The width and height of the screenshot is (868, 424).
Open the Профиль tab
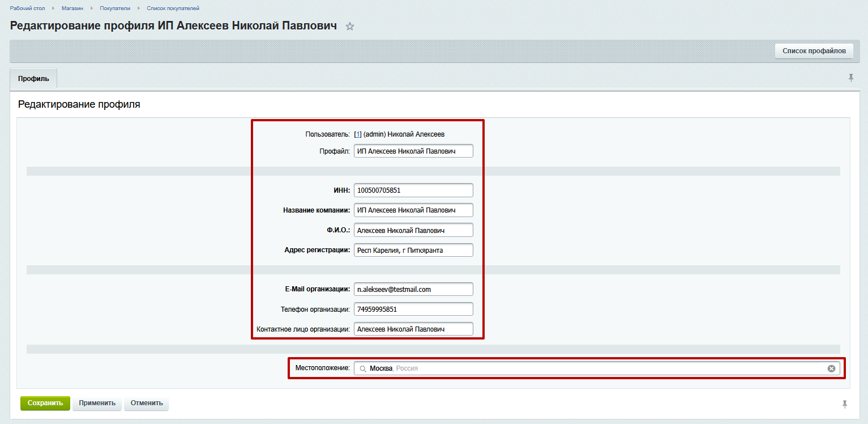pyautogui.click(x=33, y=79)
